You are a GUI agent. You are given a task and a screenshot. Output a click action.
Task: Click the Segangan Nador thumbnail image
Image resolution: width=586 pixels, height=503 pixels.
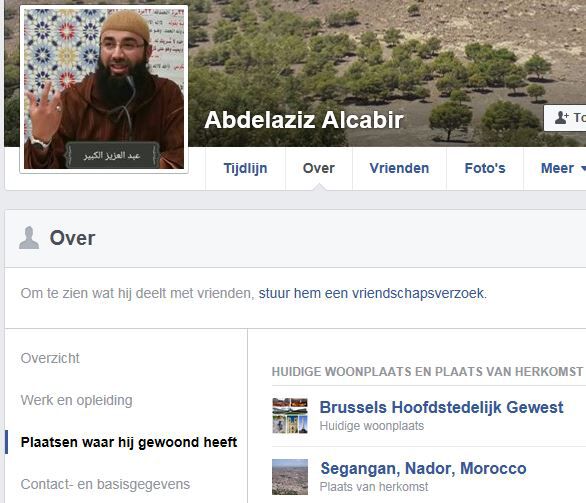(x=290, y=477)
